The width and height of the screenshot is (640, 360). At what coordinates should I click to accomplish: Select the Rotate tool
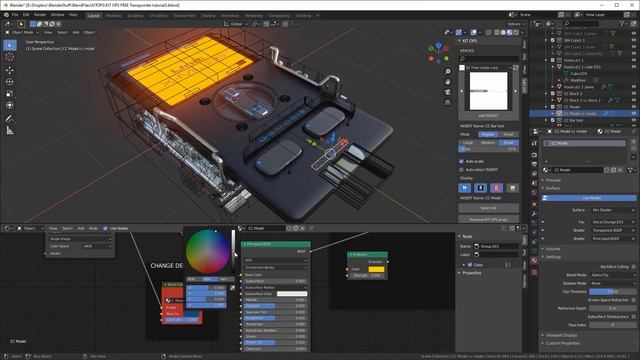[x=10, y=82]
